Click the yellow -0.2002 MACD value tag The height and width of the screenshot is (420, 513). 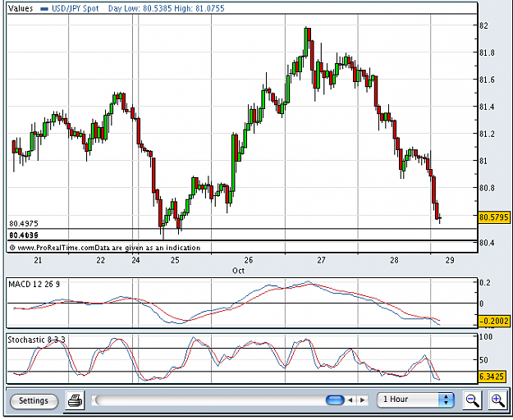point(494,321)
